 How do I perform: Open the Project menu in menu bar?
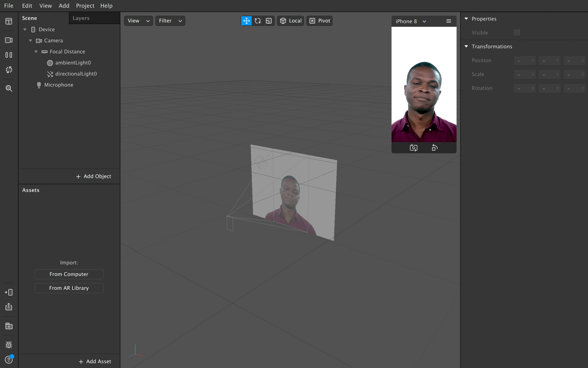click(85, 6)
